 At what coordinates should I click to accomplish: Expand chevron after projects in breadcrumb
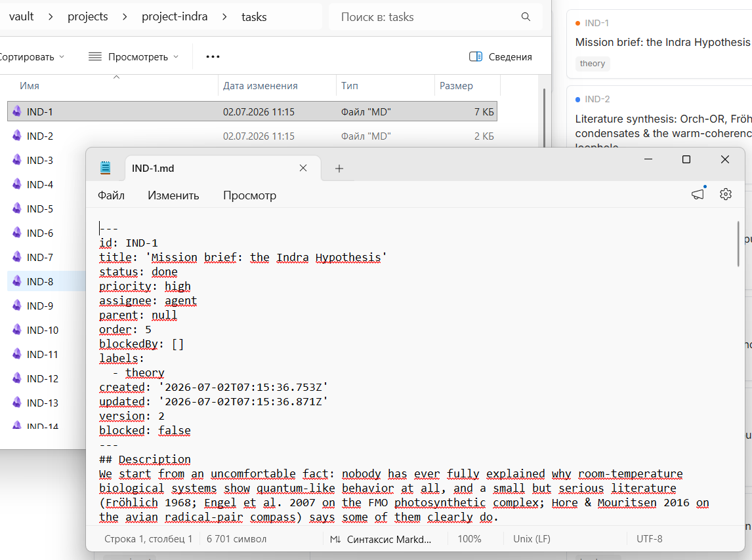125,17
